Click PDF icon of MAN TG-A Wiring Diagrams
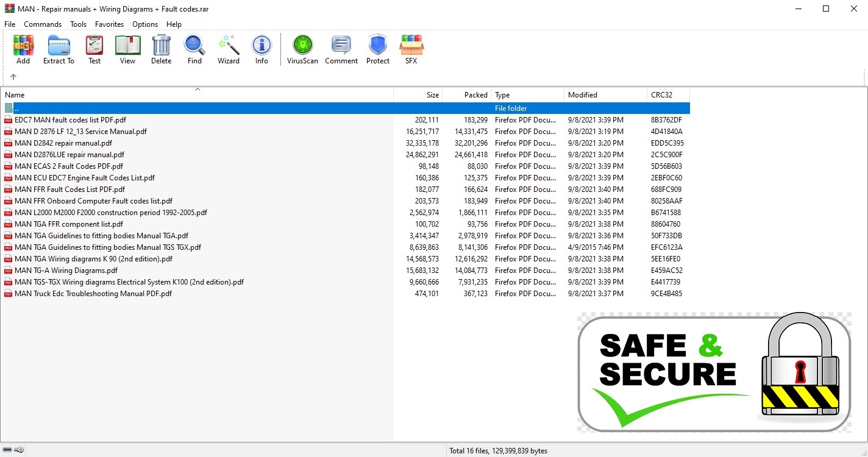Screen dimensions: 868x457 pos(9,271)
